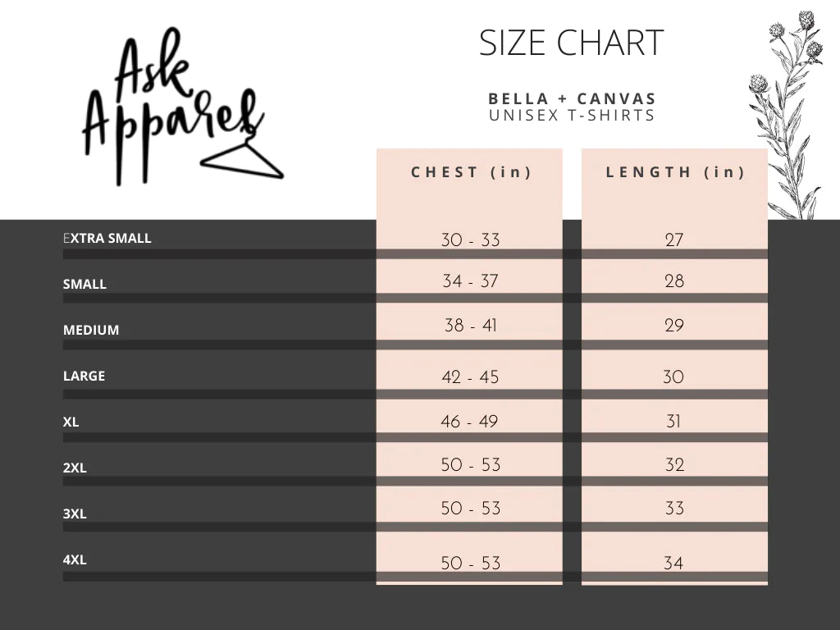Click chest measurement 38 - 41
Viewport: 840px width, 630px height.
click(x=470, y=325)
